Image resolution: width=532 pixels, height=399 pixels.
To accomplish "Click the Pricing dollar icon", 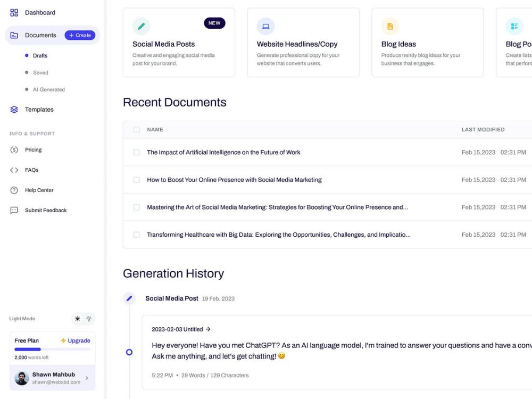I will [x=14, y=149].
